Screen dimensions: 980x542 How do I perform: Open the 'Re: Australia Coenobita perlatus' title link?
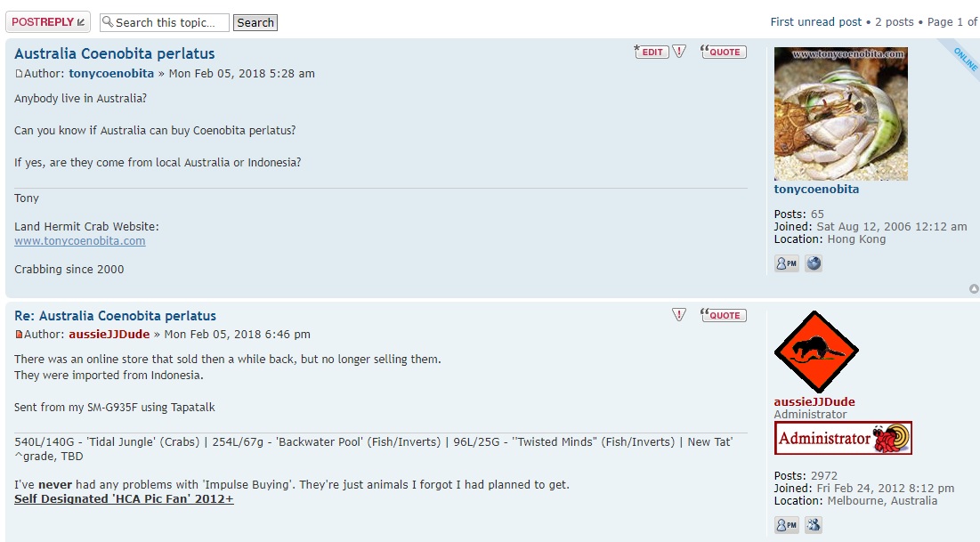(115, 316)
